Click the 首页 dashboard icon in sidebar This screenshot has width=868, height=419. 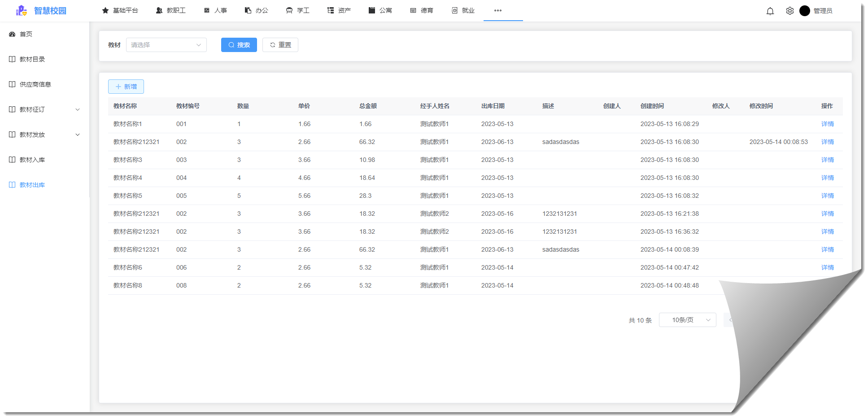12,34
